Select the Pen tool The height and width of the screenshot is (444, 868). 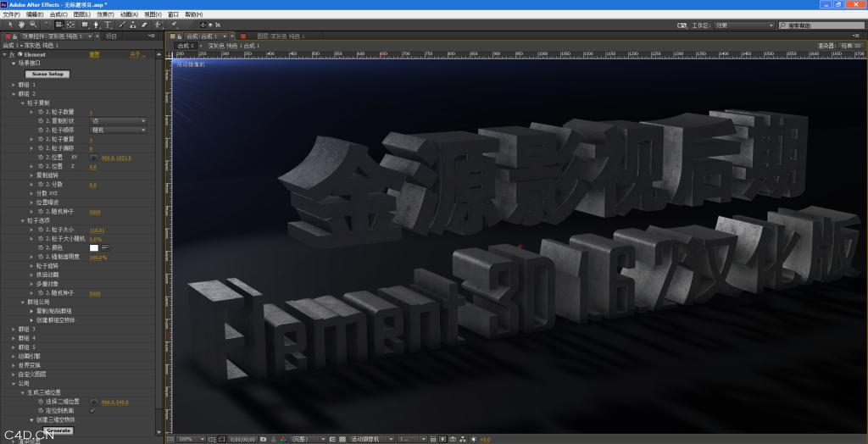pos(97,25)
